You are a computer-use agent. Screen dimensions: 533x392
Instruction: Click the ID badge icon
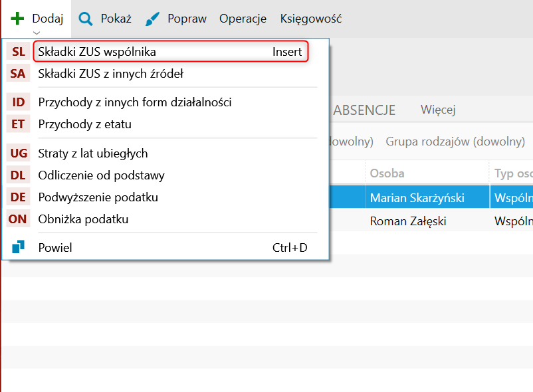(18, 102)
